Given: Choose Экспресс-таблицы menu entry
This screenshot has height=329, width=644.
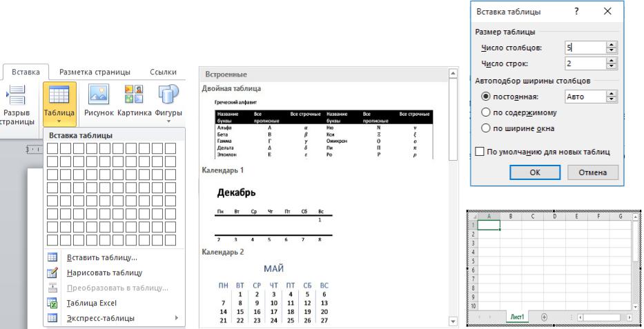Looking at the screenshot, I should tap(114, 318).
